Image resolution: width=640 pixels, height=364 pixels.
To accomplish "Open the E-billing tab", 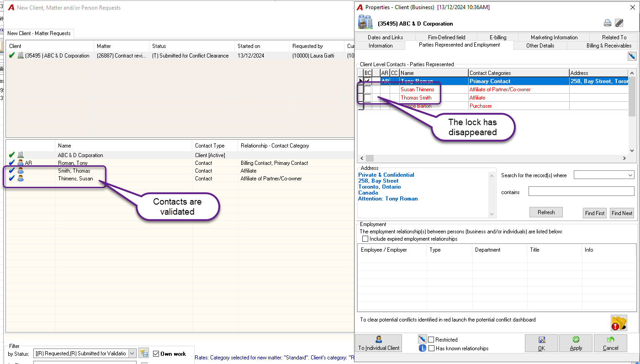I will click(498, 37).
